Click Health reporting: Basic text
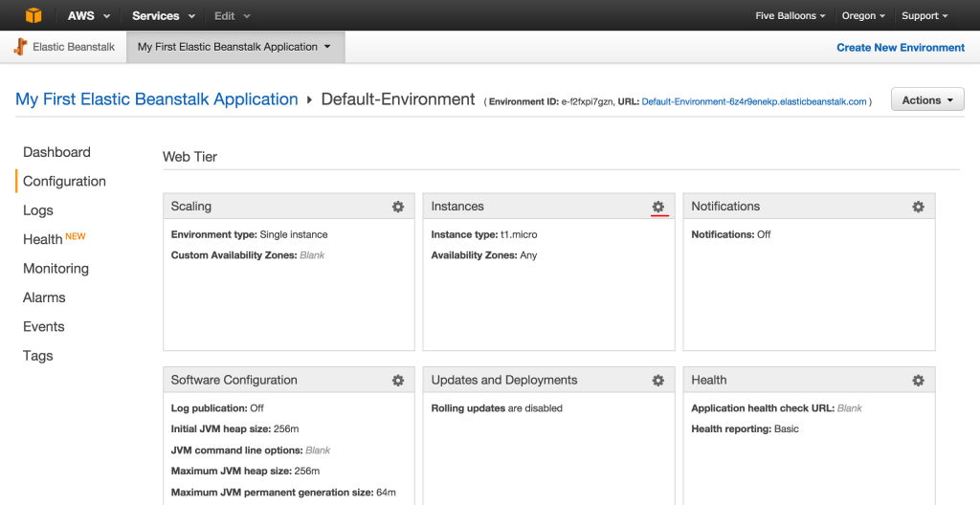The width and height of the screenshot is (980, 505). [x=745, y=428]
